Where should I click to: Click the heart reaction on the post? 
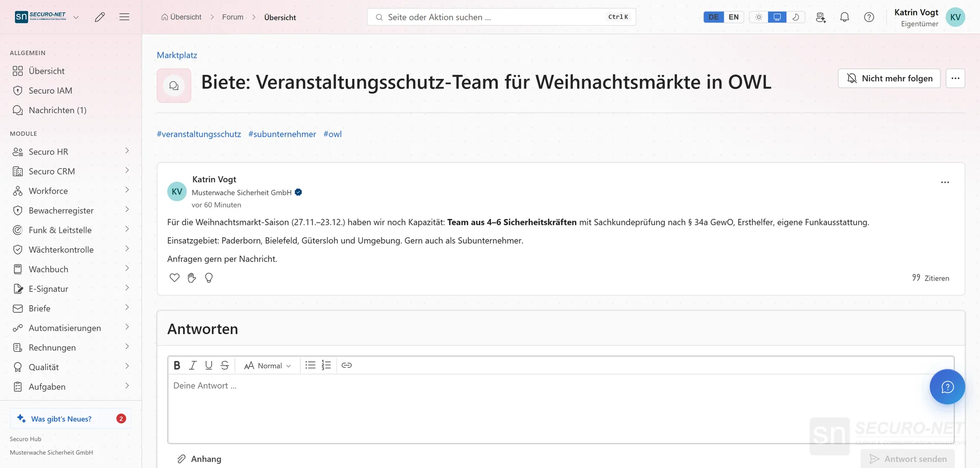tap(174, 278)
